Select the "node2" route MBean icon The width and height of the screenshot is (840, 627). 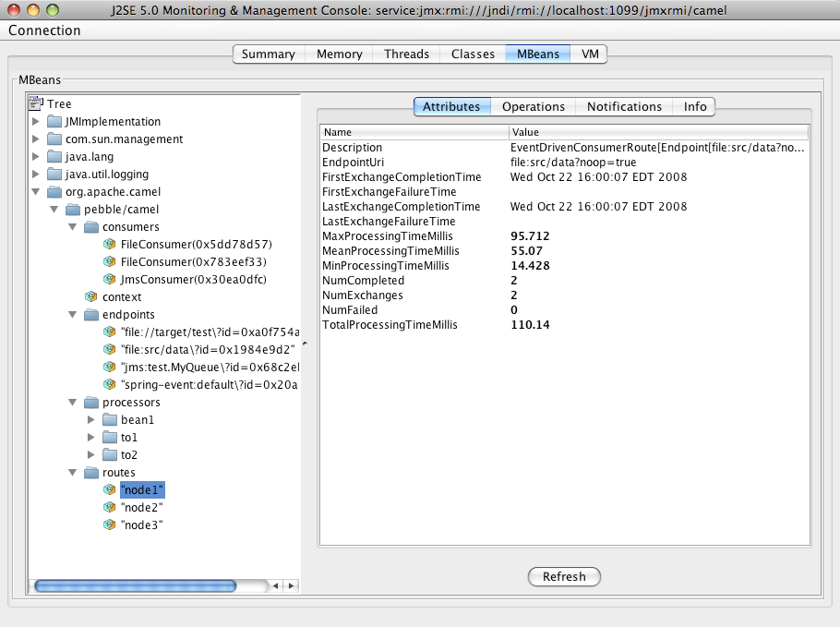(x=110, y=507)
